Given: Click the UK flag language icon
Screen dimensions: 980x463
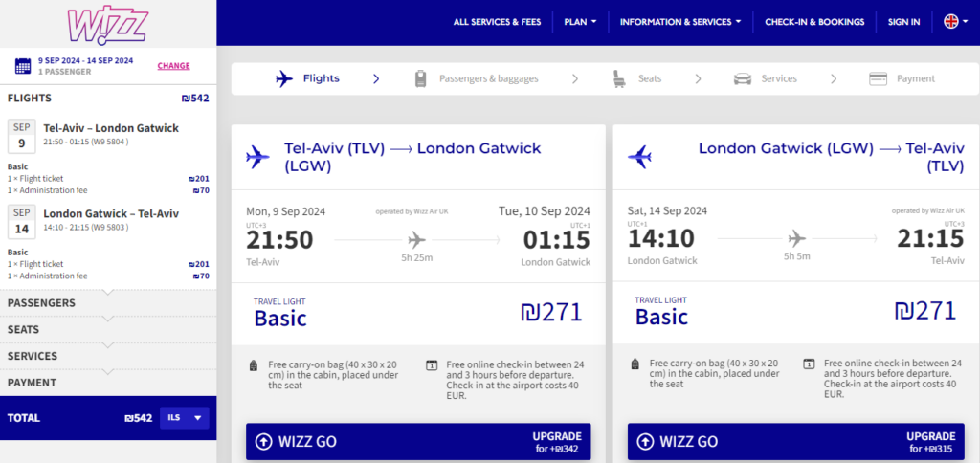Looking at the screenshot, I should pos(950,22).
